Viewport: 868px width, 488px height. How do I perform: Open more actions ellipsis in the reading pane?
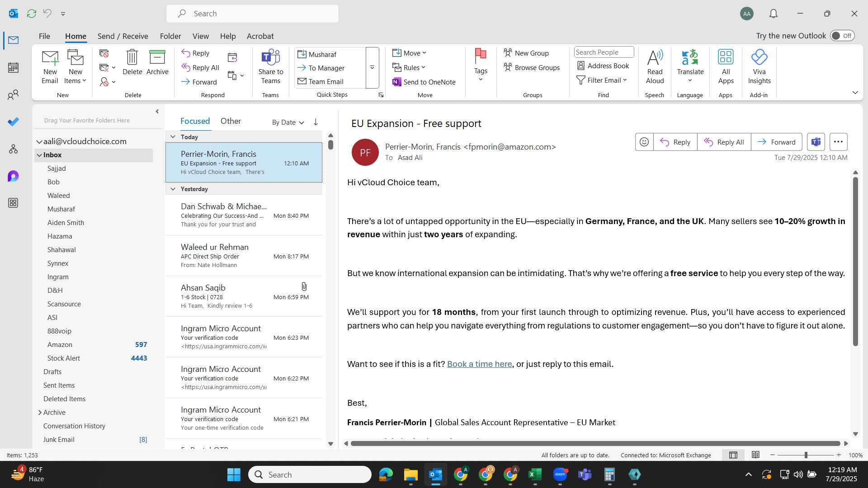(838, 142)
